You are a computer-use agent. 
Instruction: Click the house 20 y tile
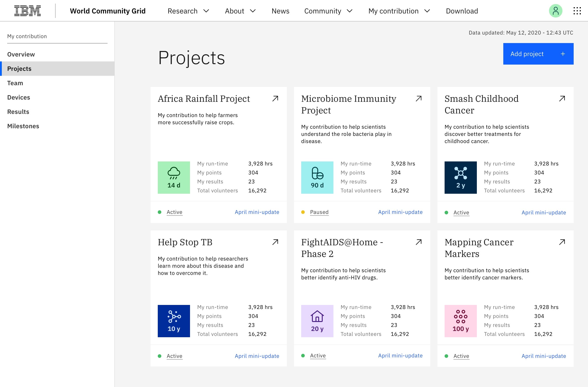pos(317,321)
